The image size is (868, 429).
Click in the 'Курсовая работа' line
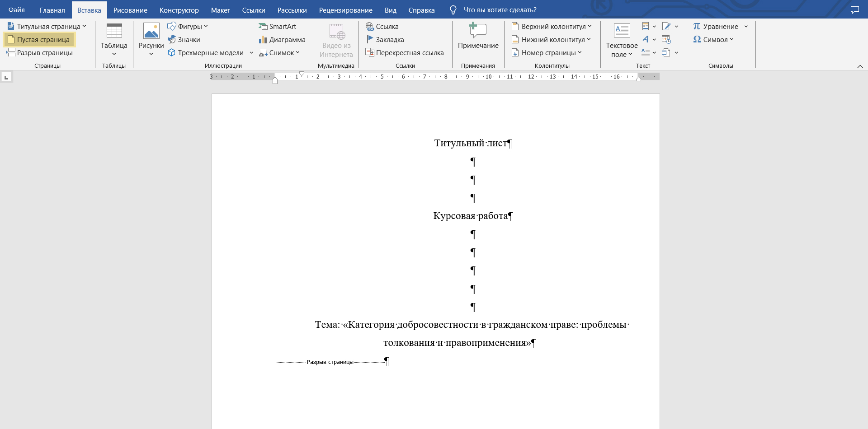(473, 216)
